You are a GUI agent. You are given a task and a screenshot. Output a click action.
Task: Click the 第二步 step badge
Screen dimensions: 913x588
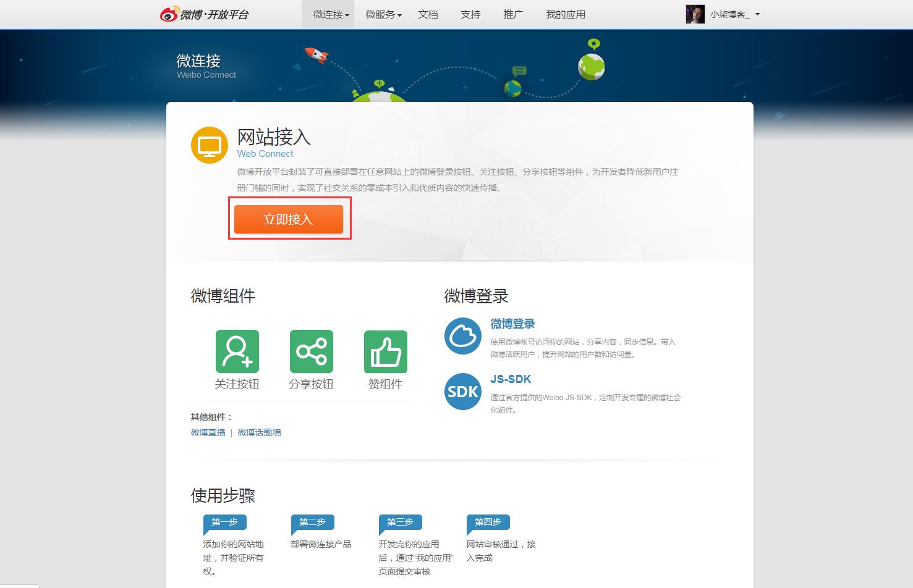(313, 523)
